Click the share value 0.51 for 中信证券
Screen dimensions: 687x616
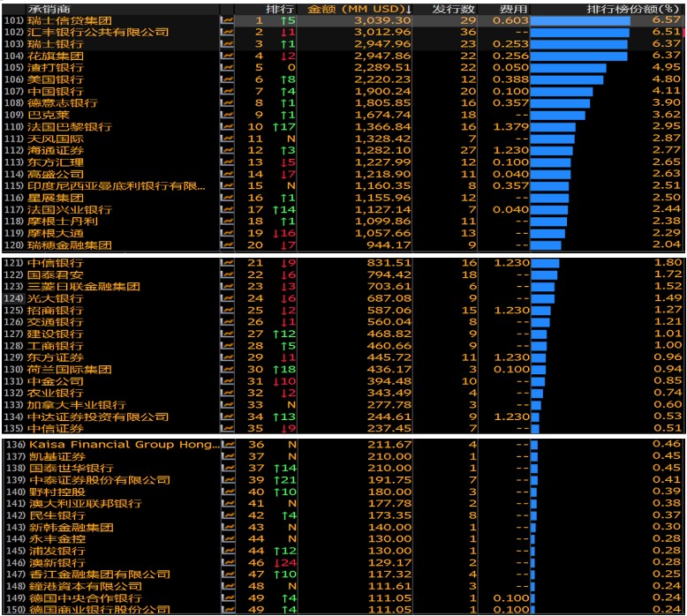pyautogui.click(x=668, y=428)
